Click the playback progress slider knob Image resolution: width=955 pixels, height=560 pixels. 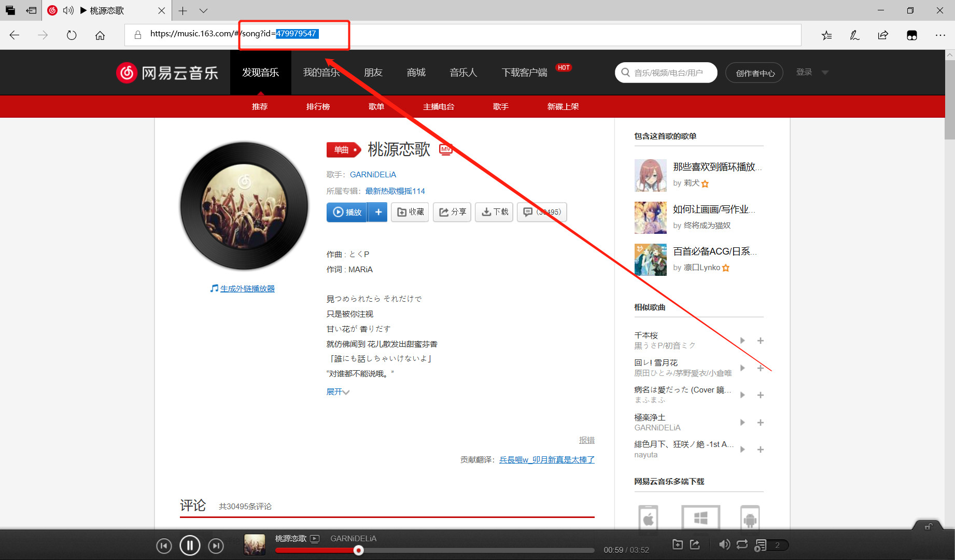tap(358, 550)
